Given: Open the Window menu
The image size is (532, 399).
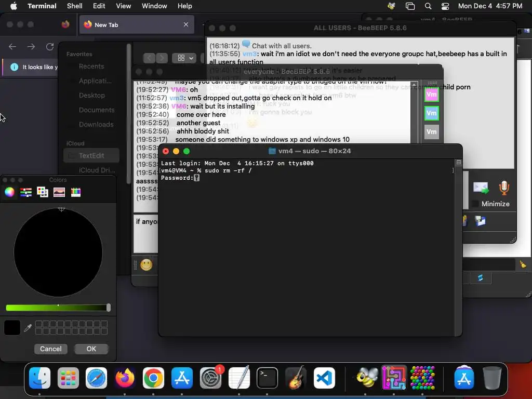Looking at the screenshot, I should pyautogui.click(x=154, y=6).
